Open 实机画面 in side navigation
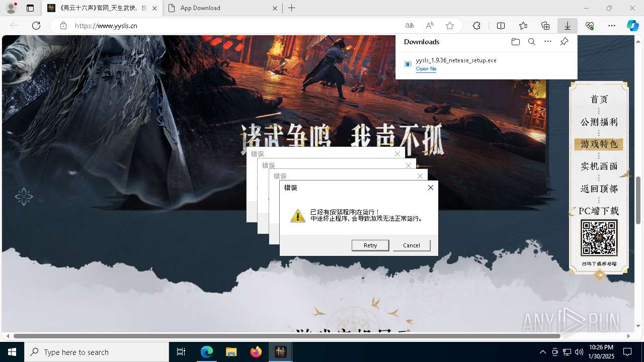Screen dimensions: 644x362 tap(599, 166)
